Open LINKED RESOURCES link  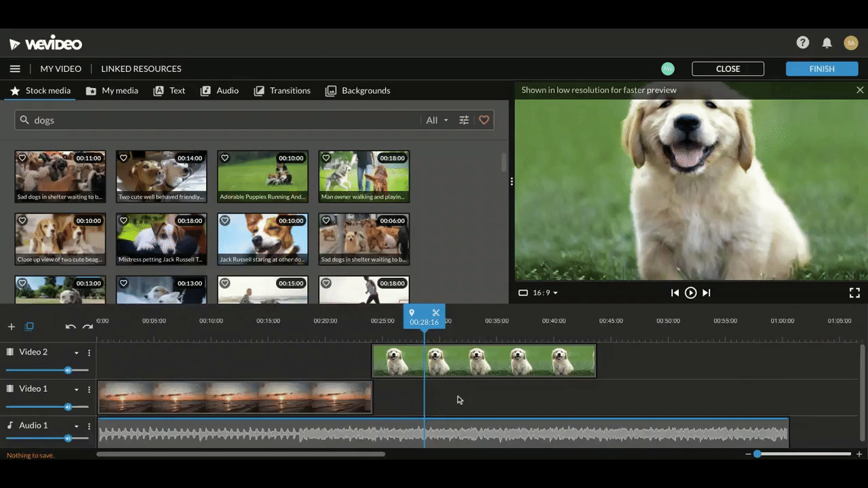(141, 68)
